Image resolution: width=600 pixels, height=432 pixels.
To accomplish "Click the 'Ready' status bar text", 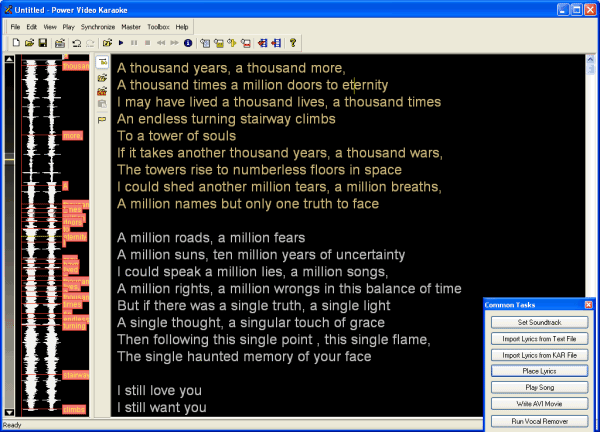I will click(x=12, y=425).
